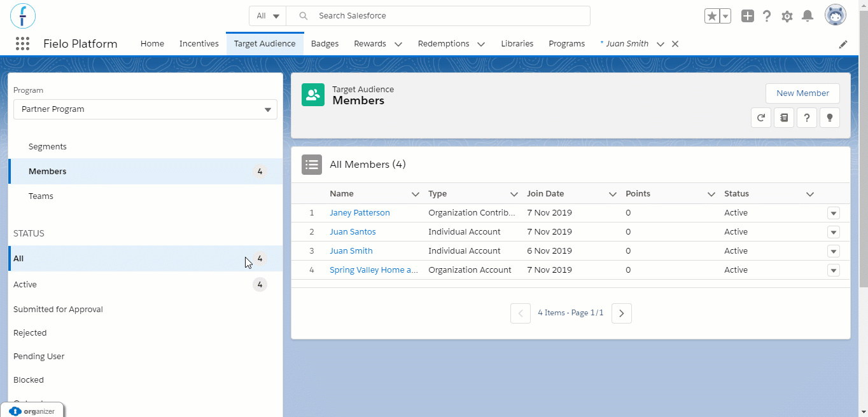Viewport: 868px width, 417px height.
Task: Click the All Members list view icon
Action: click(312, 165)
